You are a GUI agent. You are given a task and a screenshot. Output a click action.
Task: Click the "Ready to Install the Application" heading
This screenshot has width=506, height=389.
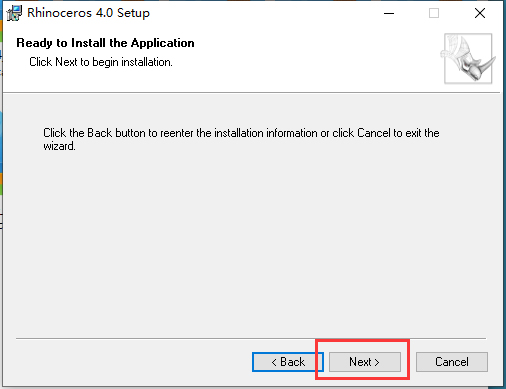pyautogui.click(x=105, y=43)
